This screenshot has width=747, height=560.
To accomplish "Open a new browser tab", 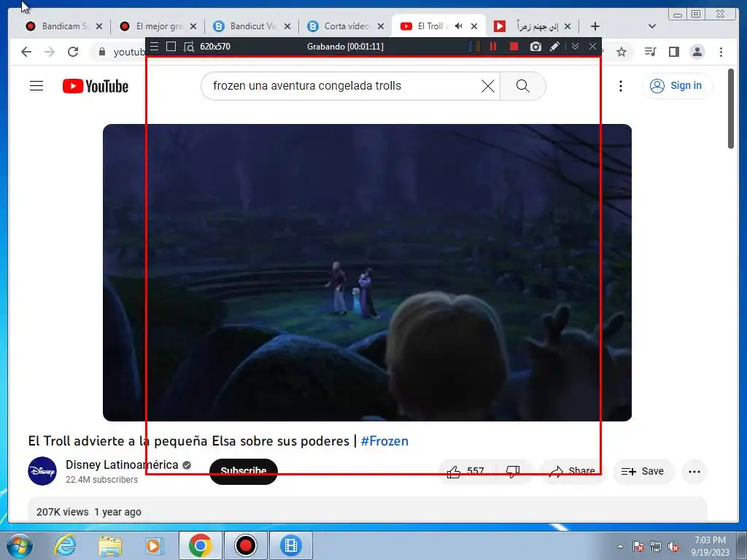I will tap(595, 26).
